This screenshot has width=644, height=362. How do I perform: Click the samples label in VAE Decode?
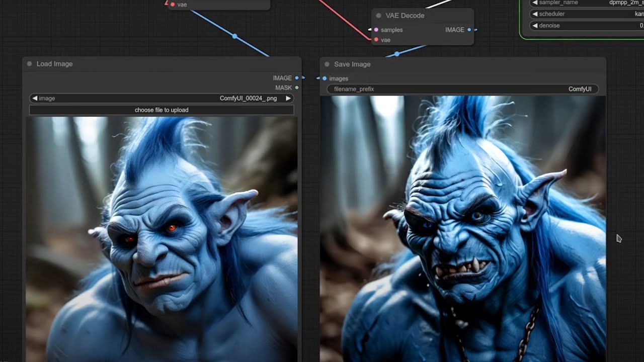click(x=392, y=30)
